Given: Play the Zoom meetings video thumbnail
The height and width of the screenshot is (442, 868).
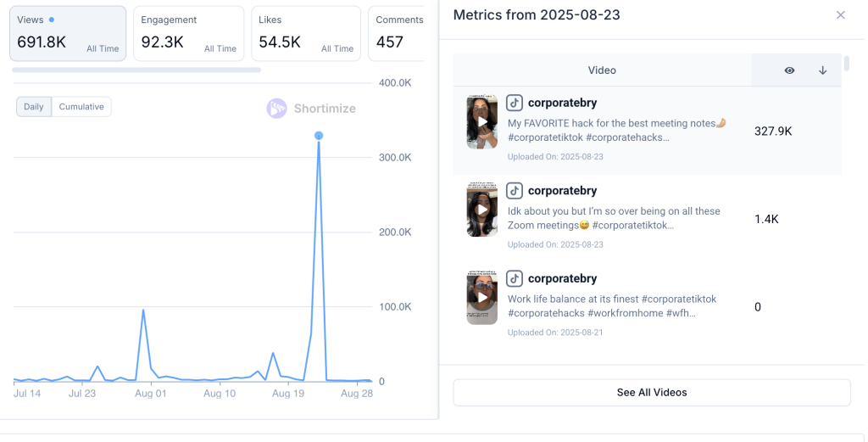Looking at the screenshot, I should click(x=481, y=210).
